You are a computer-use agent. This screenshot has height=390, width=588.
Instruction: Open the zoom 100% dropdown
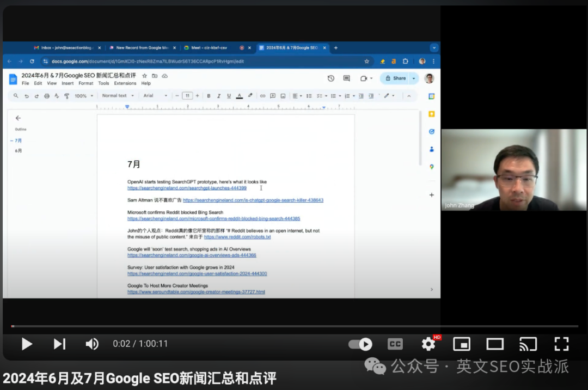coord(84,96)
